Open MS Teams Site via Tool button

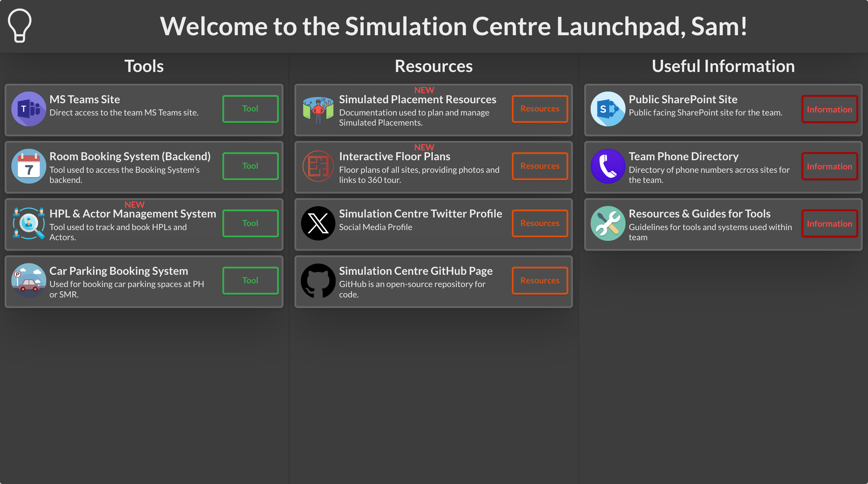click(250, 109)
